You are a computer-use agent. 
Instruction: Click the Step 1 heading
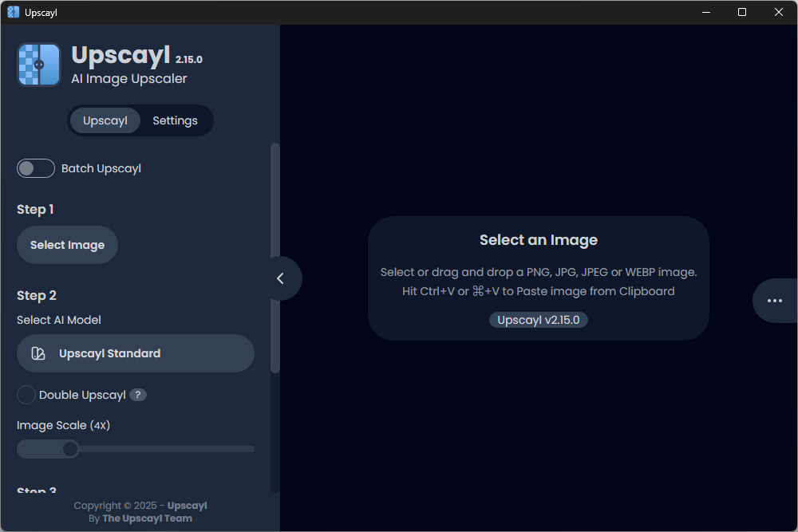click(35, 210)
